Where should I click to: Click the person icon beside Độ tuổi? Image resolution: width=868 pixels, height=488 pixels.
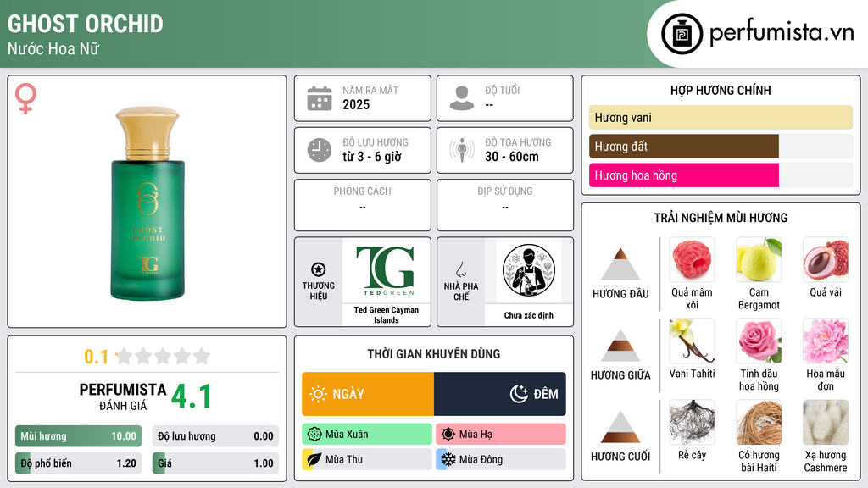point(462,98)
